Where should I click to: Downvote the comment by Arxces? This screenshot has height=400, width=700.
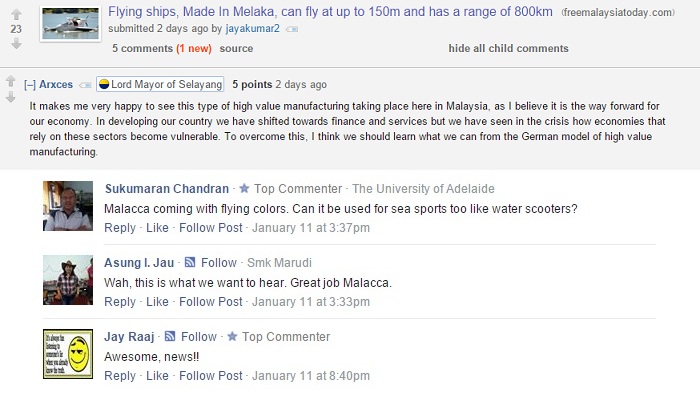10,97
